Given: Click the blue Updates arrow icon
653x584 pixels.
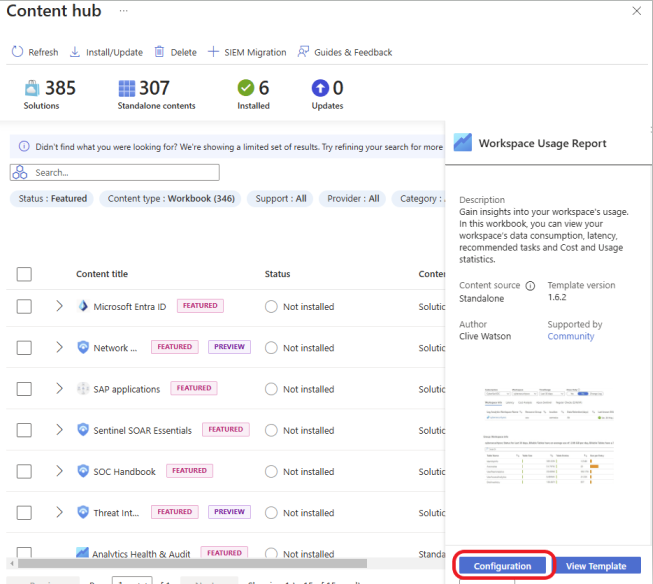Looking at the screenshot, I should click(320, 88).
